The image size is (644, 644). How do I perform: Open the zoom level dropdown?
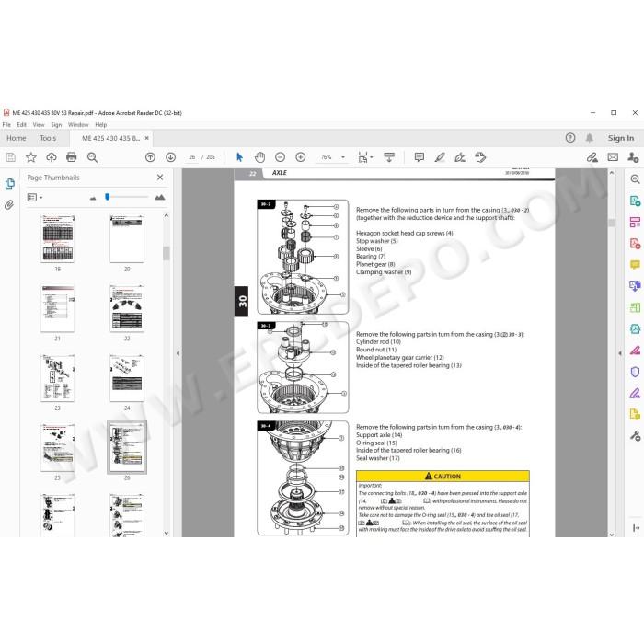(x=343, y=157)
